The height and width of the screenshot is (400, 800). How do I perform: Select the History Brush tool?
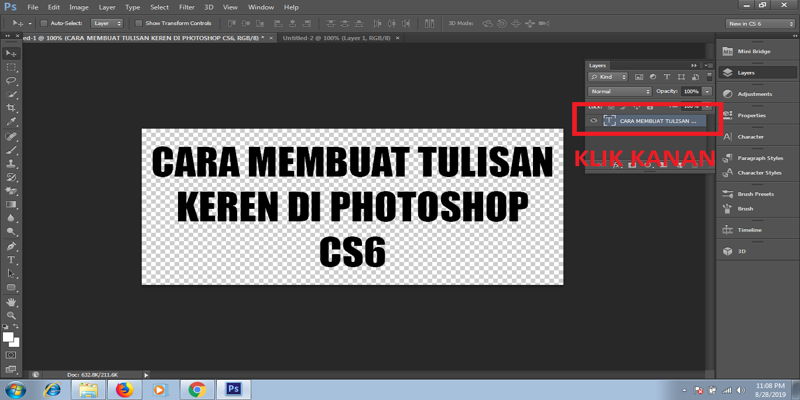pos(11,178)
